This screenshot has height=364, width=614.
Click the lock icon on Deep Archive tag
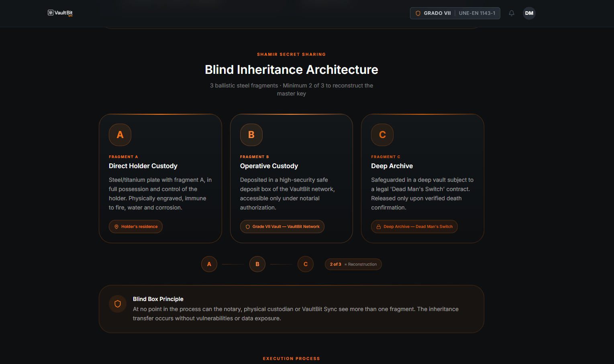pos(378,226)
